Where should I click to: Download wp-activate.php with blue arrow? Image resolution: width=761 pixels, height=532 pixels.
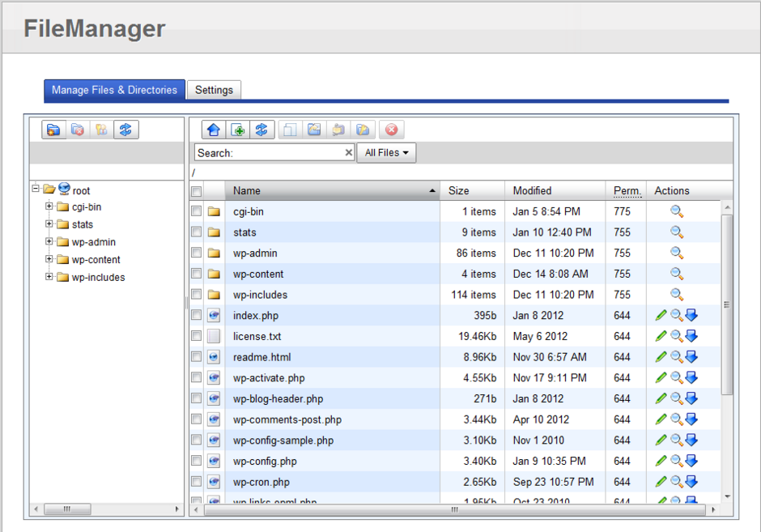click(x=691, y=377)
